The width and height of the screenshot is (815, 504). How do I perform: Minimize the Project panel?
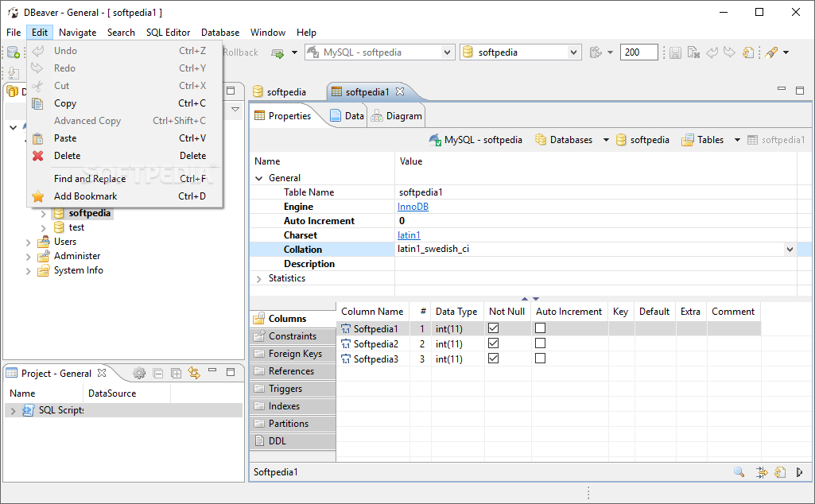click(212, 370)
